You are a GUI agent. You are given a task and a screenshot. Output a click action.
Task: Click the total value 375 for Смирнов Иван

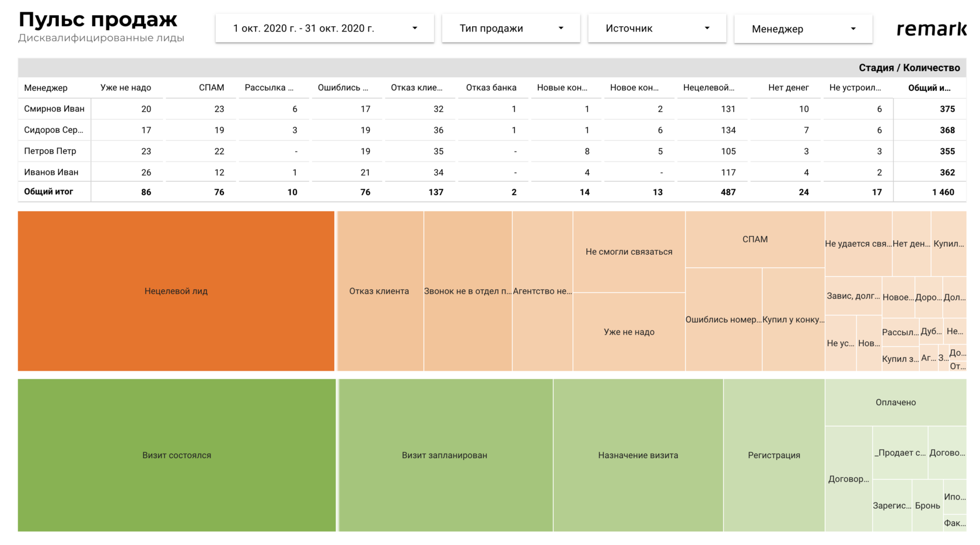tap(947, 109)
